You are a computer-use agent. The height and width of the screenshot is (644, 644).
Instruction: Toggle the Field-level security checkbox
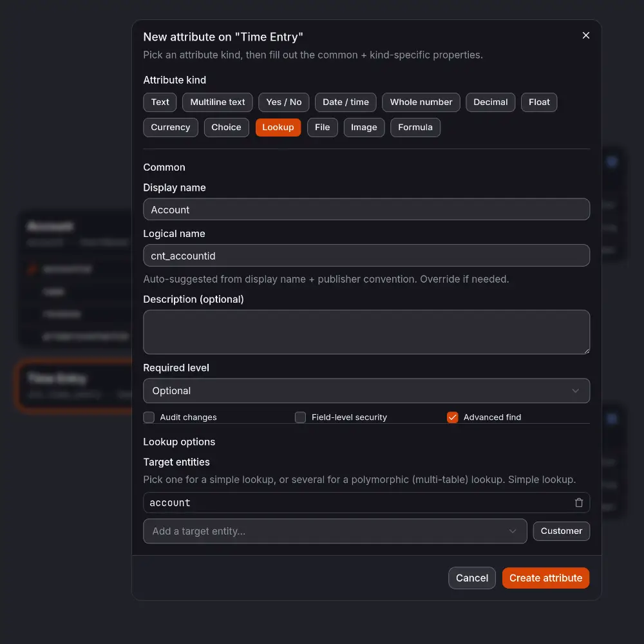(x=300, y=417)
